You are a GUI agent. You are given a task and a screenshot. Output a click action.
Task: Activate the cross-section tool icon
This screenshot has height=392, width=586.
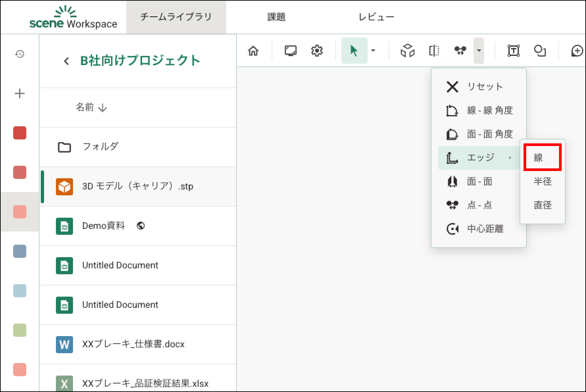434,51
